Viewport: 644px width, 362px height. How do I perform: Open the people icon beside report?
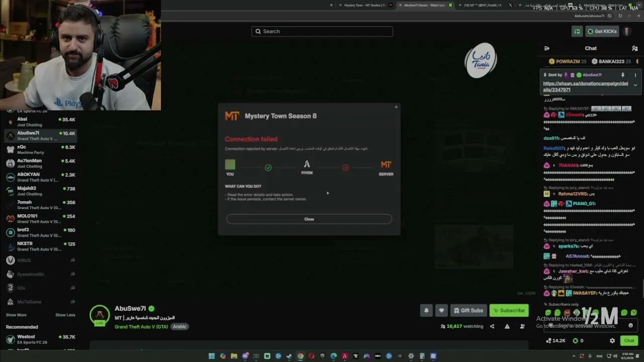click(x=522, y=326)
